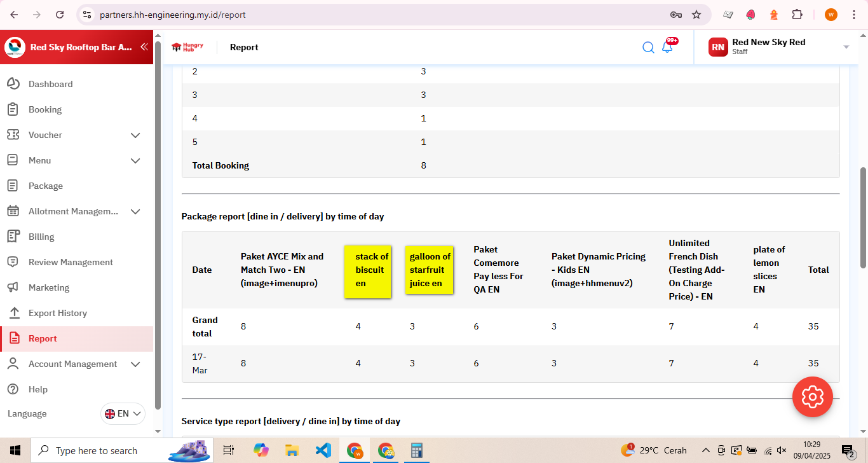Click the red settings gear floating button
868x463 pixels.
pos(812,397)
